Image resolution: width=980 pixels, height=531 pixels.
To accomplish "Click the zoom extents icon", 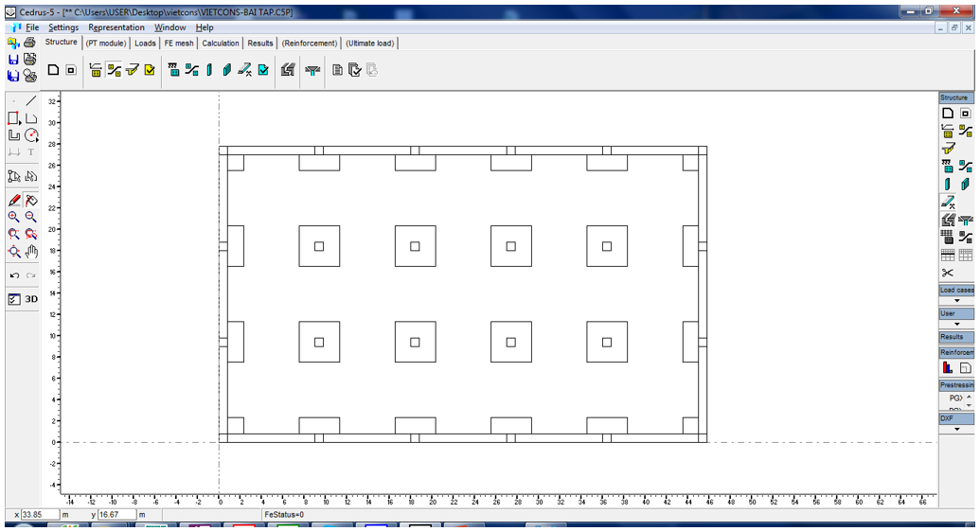I will [14, 251].
